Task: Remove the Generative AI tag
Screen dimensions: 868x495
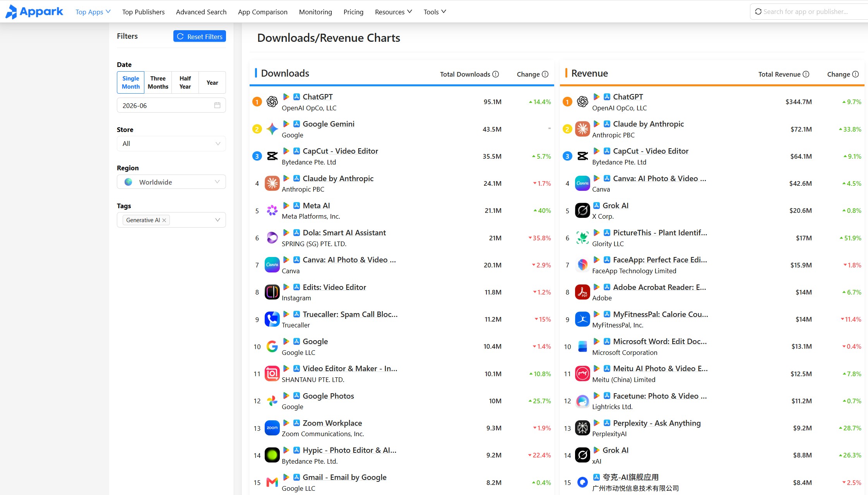Action: click(164, 220)
